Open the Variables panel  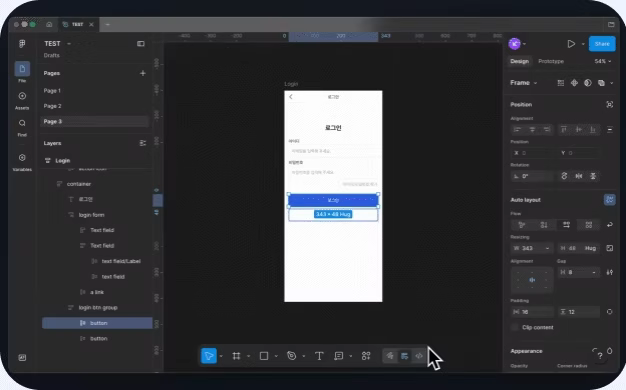(22, 158)
